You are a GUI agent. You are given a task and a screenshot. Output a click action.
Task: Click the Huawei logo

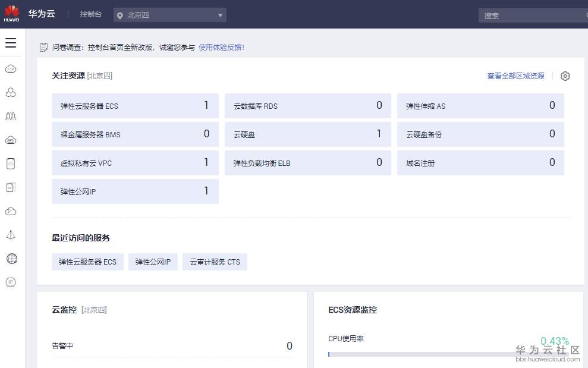(x=11, y=14)
